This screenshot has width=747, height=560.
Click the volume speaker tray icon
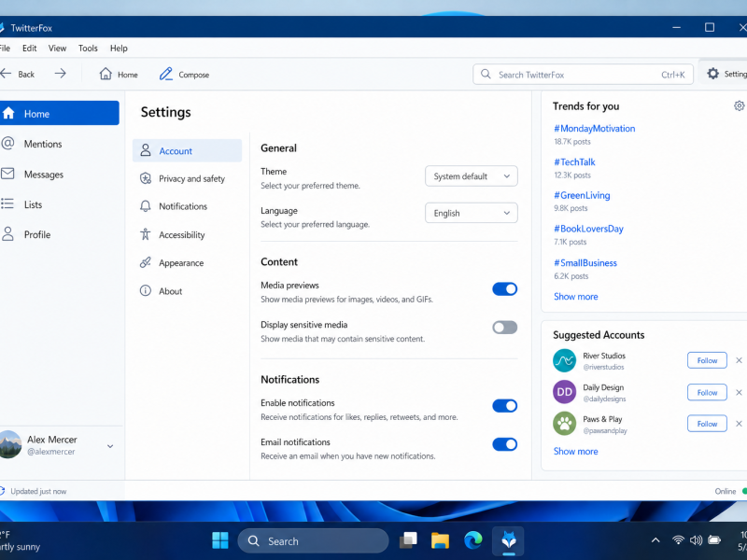(696, 540)
